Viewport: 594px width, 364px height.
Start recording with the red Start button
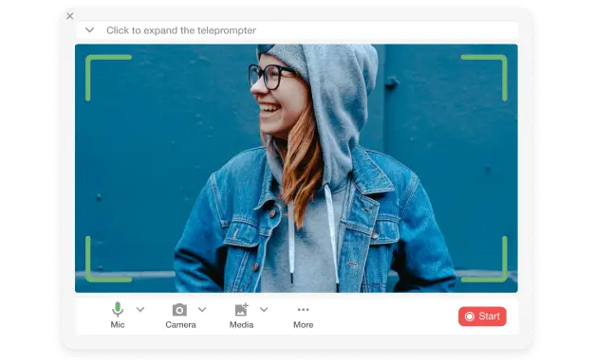click(x=482, y=317)
